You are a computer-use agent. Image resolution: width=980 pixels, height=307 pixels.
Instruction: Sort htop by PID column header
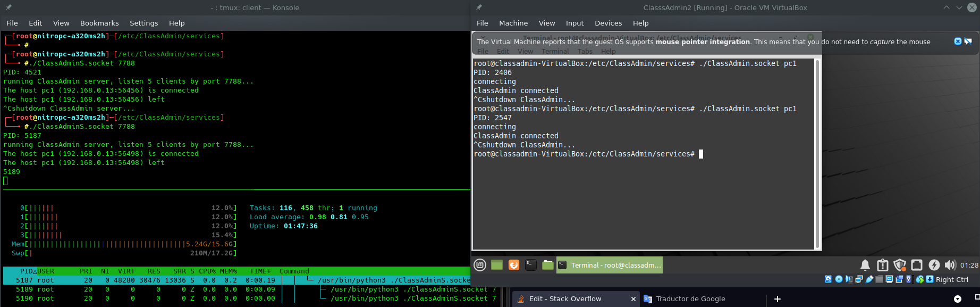pyautogui.click(x=27, y=271)
